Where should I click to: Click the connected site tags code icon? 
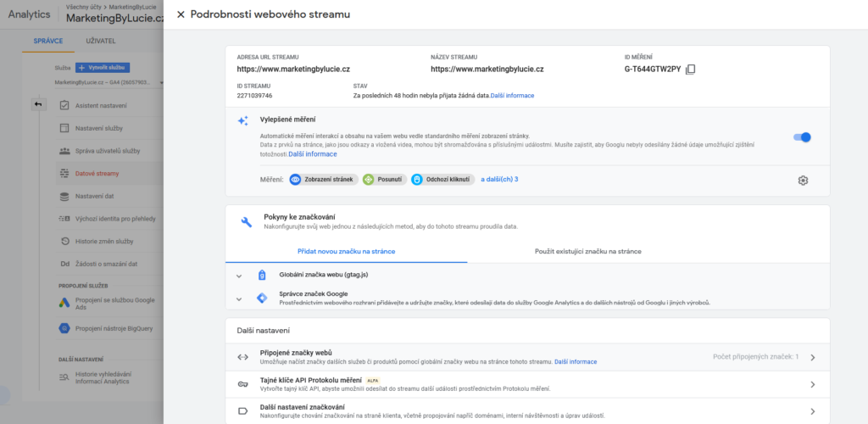(242, 357)
